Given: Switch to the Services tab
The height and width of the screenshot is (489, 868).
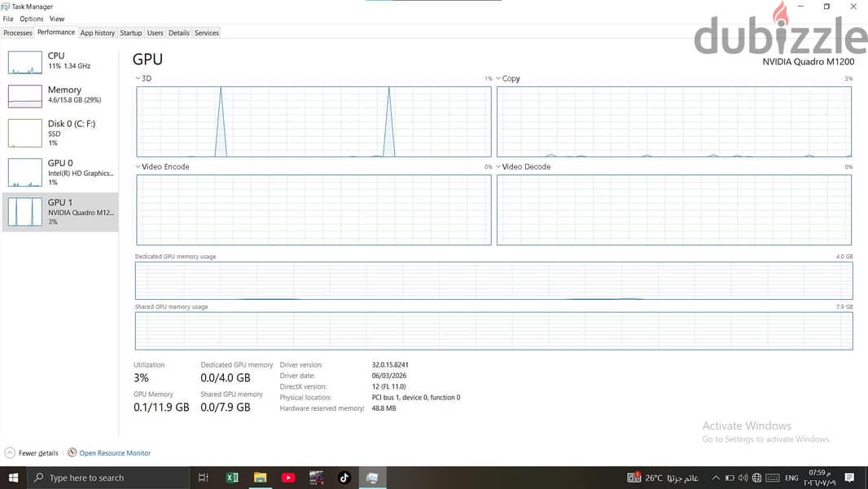Looking at the screenshot, I should (207, 33).
